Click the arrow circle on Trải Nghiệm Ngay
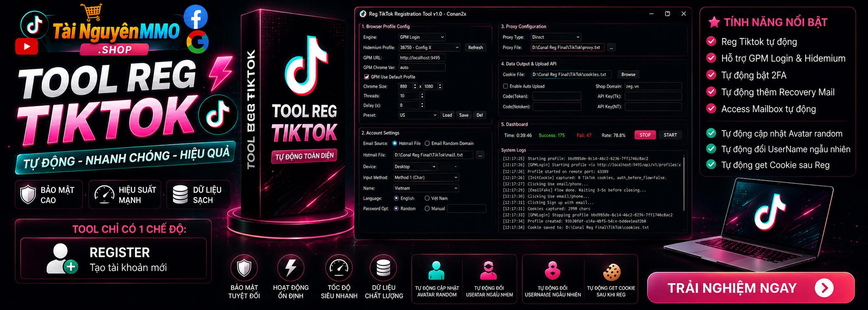868x310 pixels. tap(824, 288)
